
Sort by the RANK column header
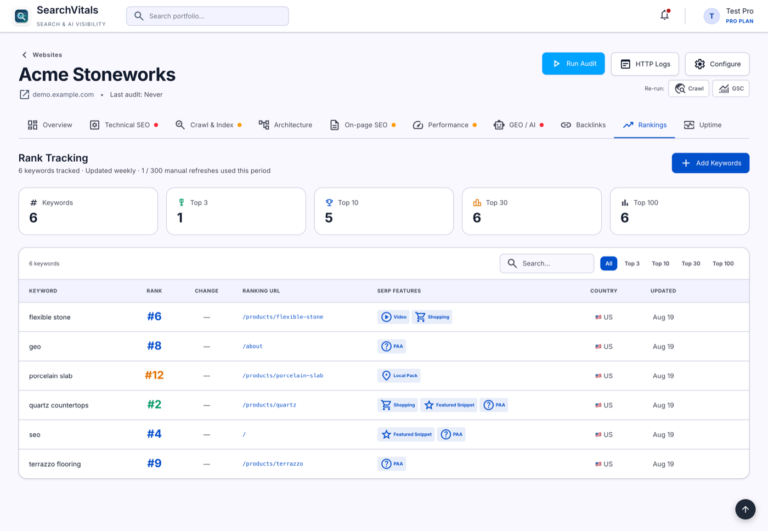(x=154, y=291)
